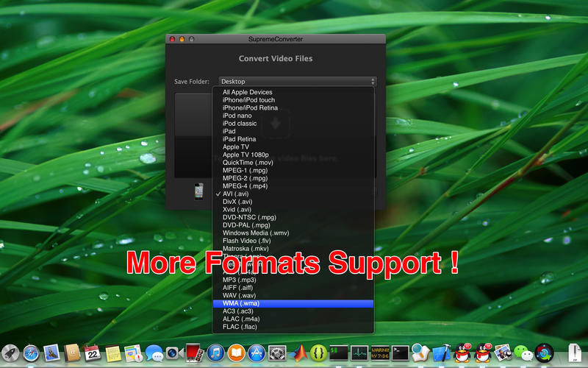Open Messages speech bubbles icon
Image resolution: width=588 pixels, height=368 pixels.
[x=154, y=353]
